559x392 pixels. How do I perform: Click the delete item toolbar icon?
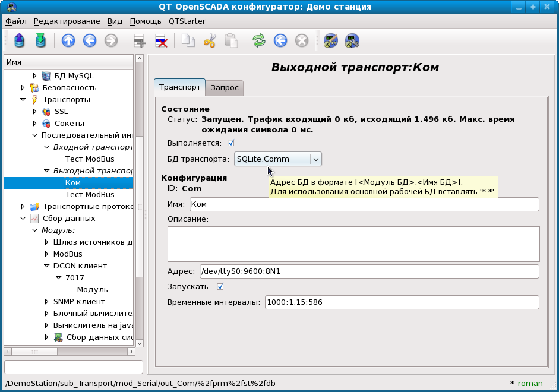[x=161, y=40]
